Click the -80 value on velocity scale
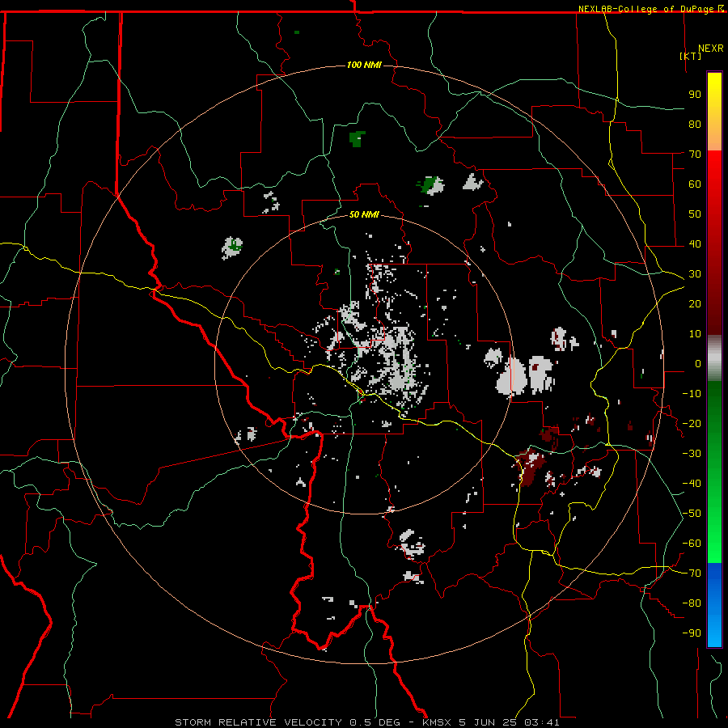The image size is (728, 728). pyautogui.click(x=692, y=603)
